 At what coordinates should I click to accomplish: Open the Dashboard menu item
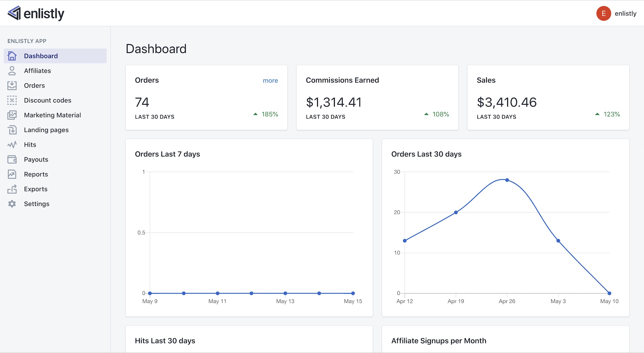point(55,56)
